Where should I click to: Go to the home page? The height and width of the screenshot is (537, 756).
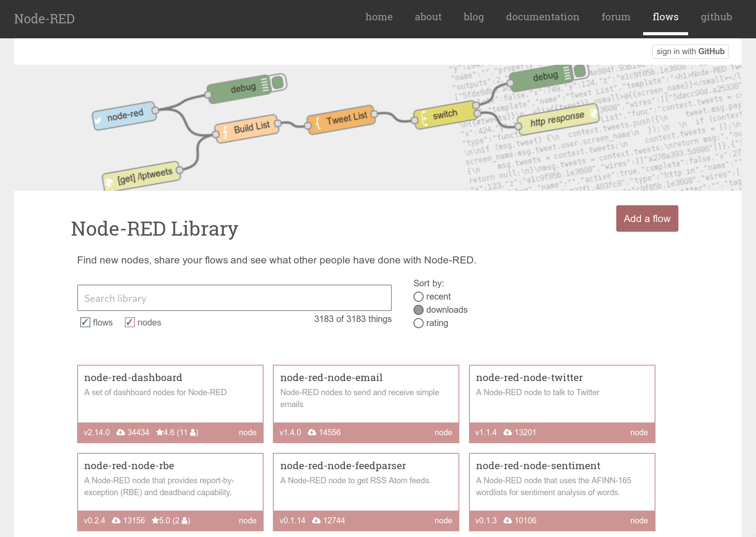tap(379, 17)
